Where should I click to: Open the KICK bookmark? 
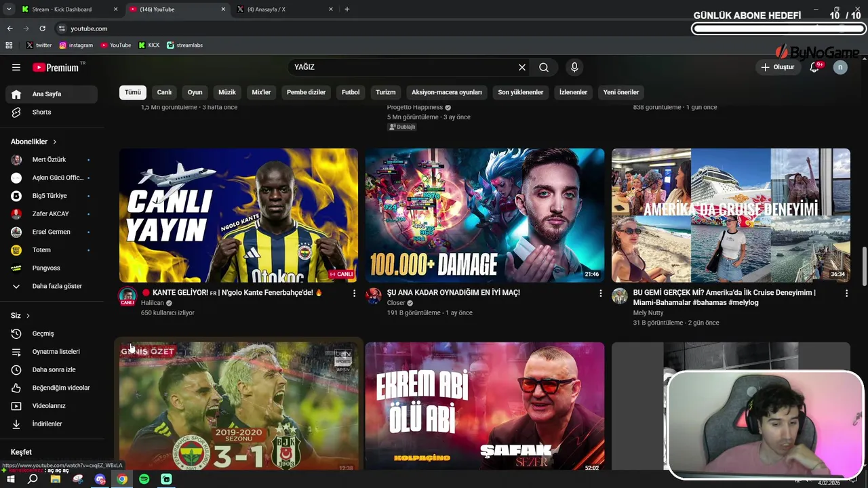click(149, 45)
